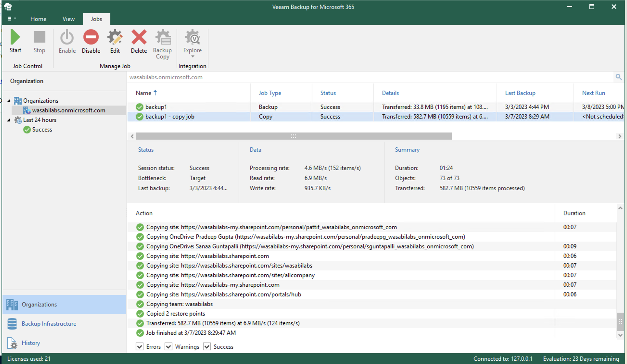Collapse the Organizations tree node
The height and width of the screenshot is (364, 627).
8,101
